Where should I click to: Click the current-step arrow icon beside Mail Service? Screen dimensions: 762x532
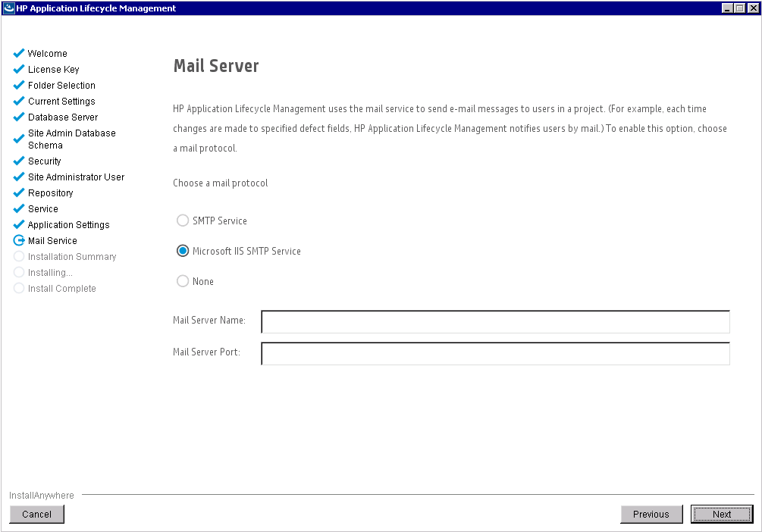click(18, 240)
